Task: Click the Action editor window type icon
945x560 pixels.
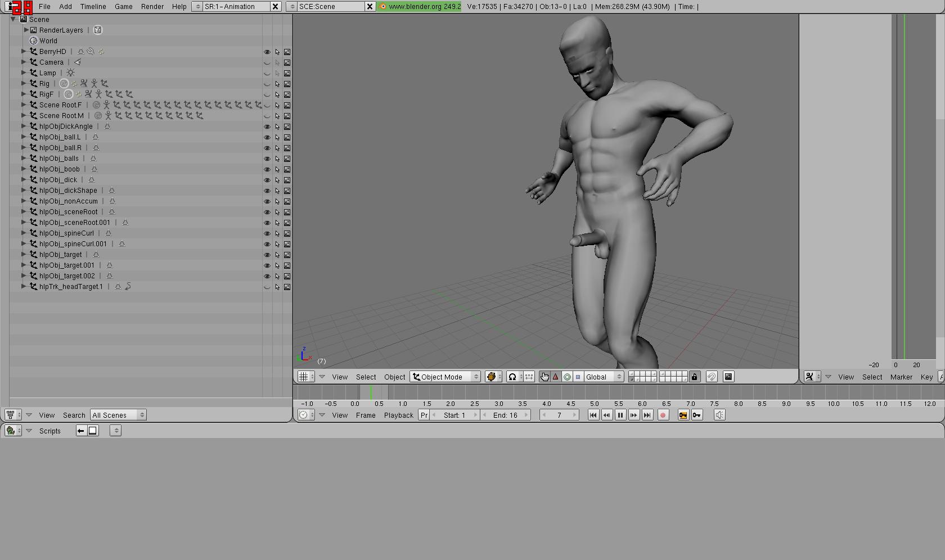Action: [812, 377]
